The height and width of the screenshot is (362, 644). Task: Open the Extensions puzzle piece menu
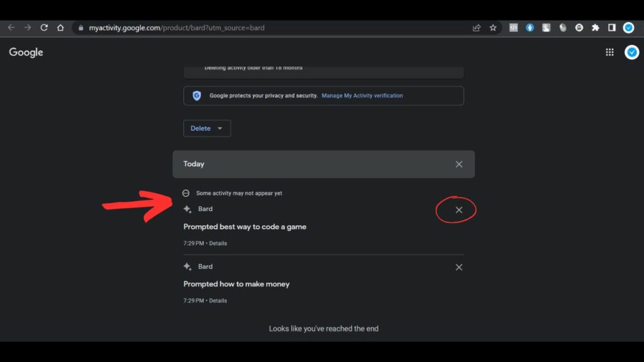(x=596, y=28)
